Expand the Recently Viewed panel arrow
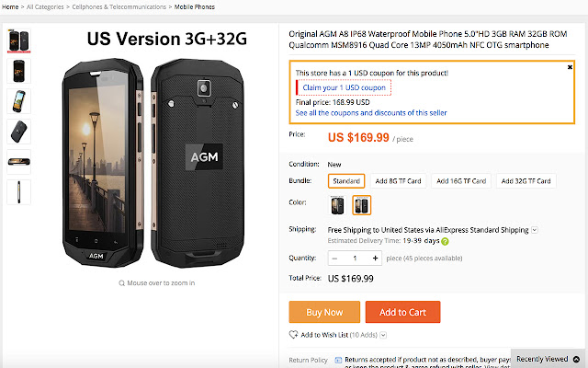Image resolution: width=588 pixels, height=368 pixels. [x=575, y=358]
